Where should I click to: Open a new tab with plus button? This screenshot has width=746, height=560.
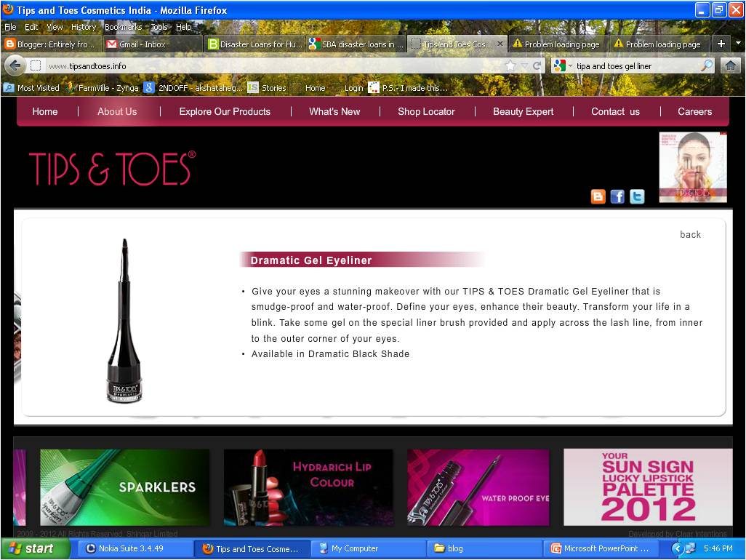(721, 44)
